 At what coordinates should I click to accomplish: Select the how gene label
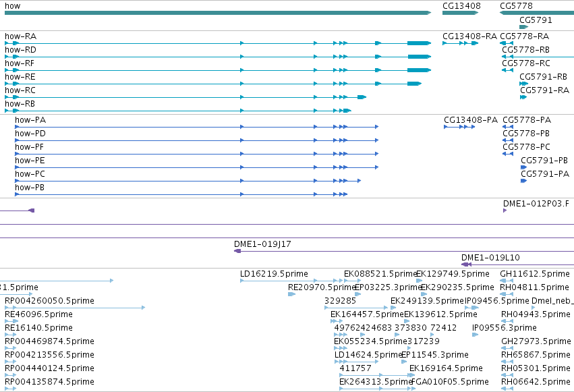click(x=12, y=6)
